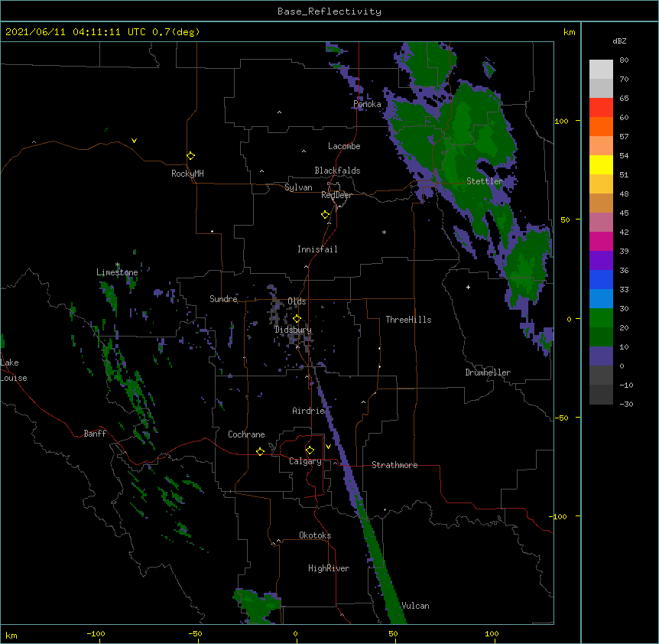The width and height of the screenshot is (659, 644).
Task: Click the Sylvan label
Action: pos(298,187)
